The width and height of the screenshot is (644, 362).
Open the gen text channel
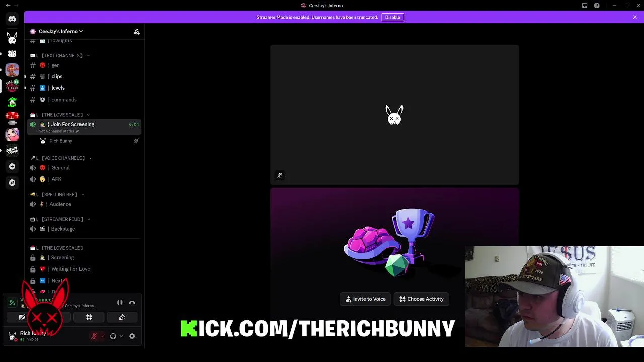(84, 65)
